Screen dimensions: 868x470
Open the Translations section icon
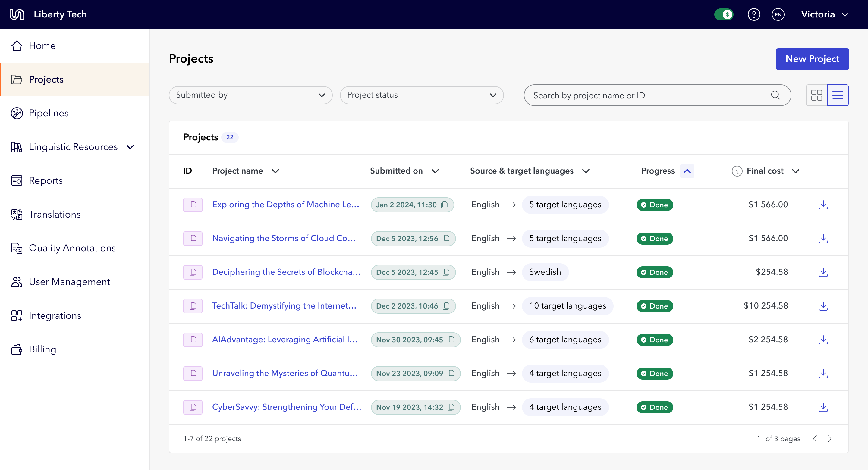coord(17,214)
